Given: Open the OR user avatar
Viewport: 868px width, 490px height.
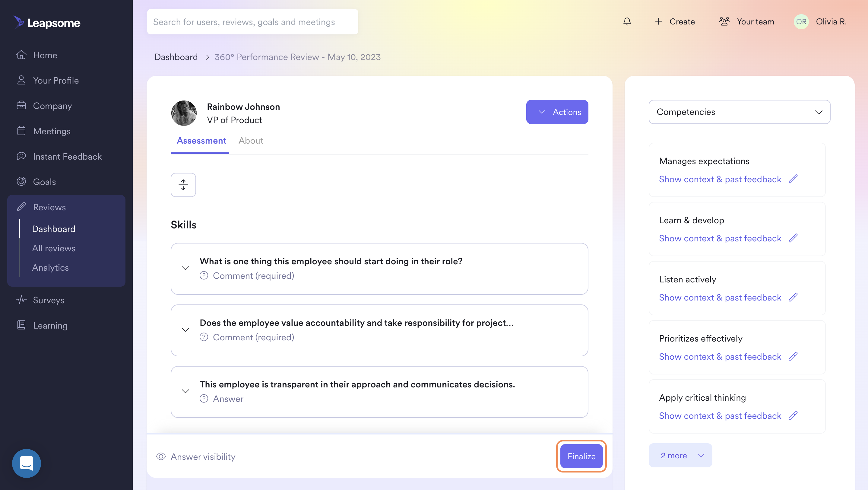Looking at the screenshot, I should tap(801, 21).
